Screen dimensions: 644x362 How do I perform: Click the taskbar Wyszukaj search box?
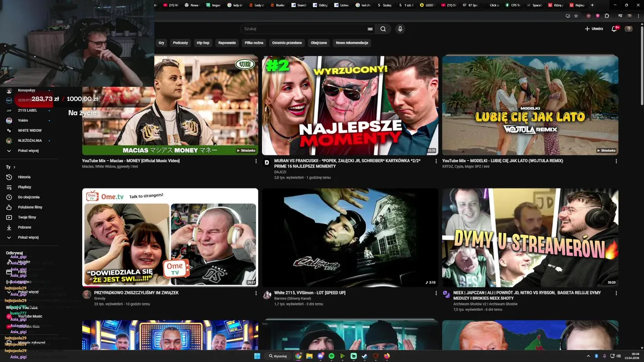pos(278,356)
